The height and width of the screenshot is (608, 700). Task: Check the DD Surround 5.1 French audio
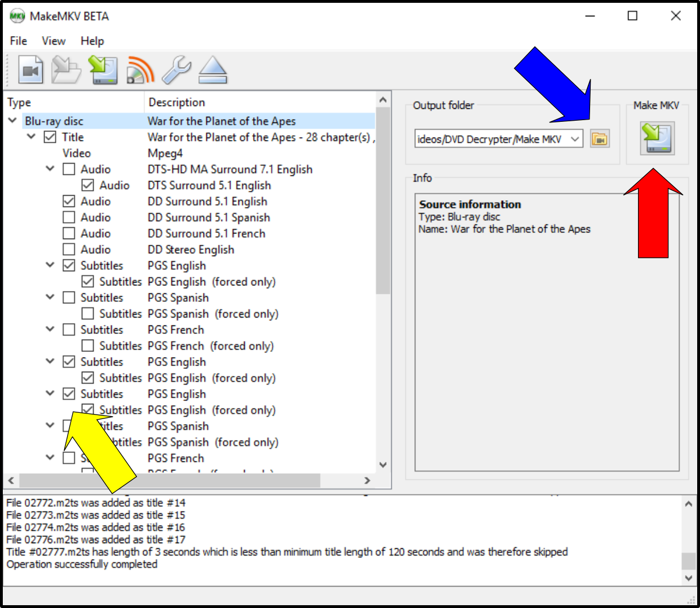[x=69, y=233]
